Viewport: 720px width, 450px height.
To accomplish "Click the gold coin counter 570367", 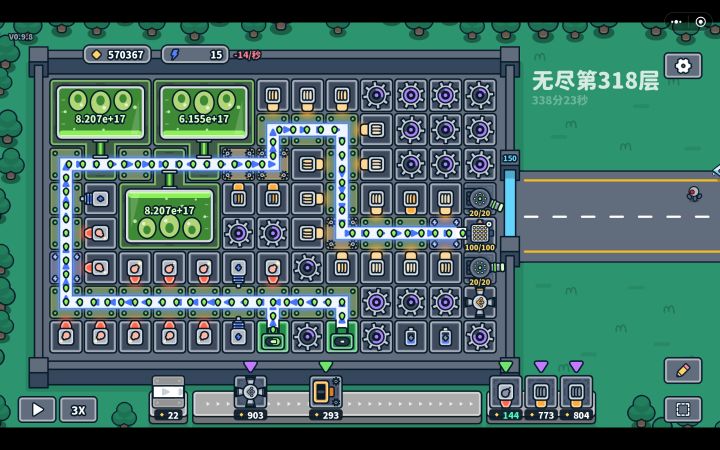I will click(118, 55).
